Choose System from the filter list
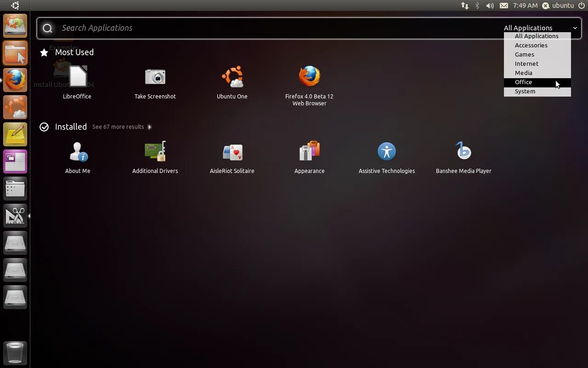The image size is (588, 368). point(537,91)
